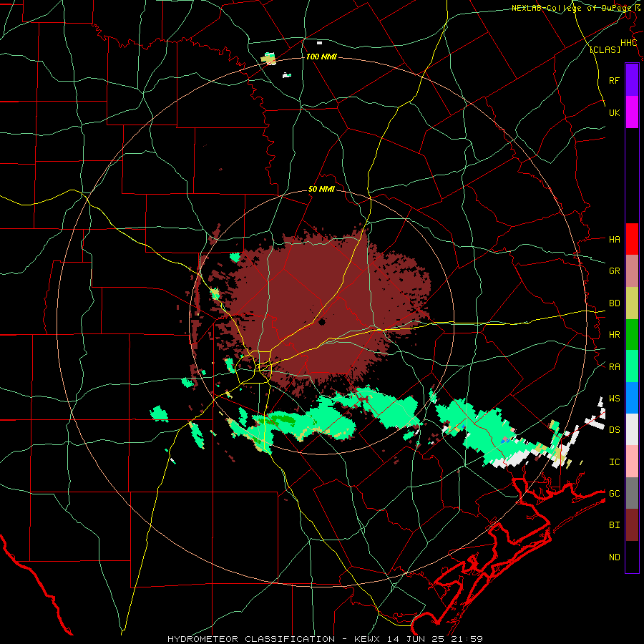Select the blue WS wet snow swatch
The image size is (644, 644).
pos(632,398)
